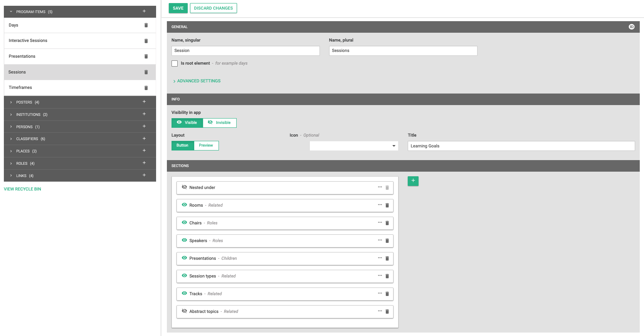Toggle visibility eye of Tracks section
Image resolution: width=644 pixels, height=336 pixels.
(184, 293)
